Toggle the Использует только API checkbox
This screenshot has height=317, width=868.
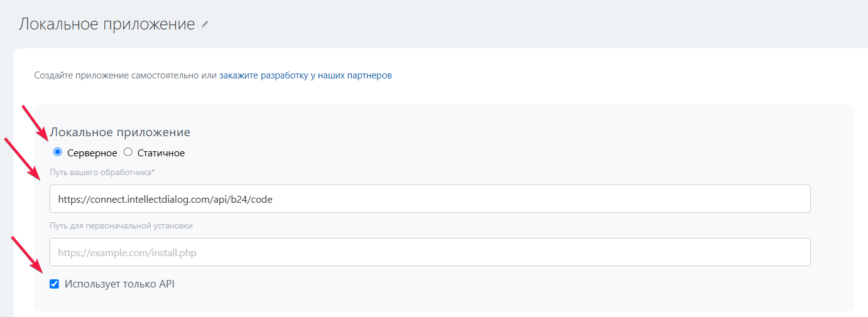point(55,284)
